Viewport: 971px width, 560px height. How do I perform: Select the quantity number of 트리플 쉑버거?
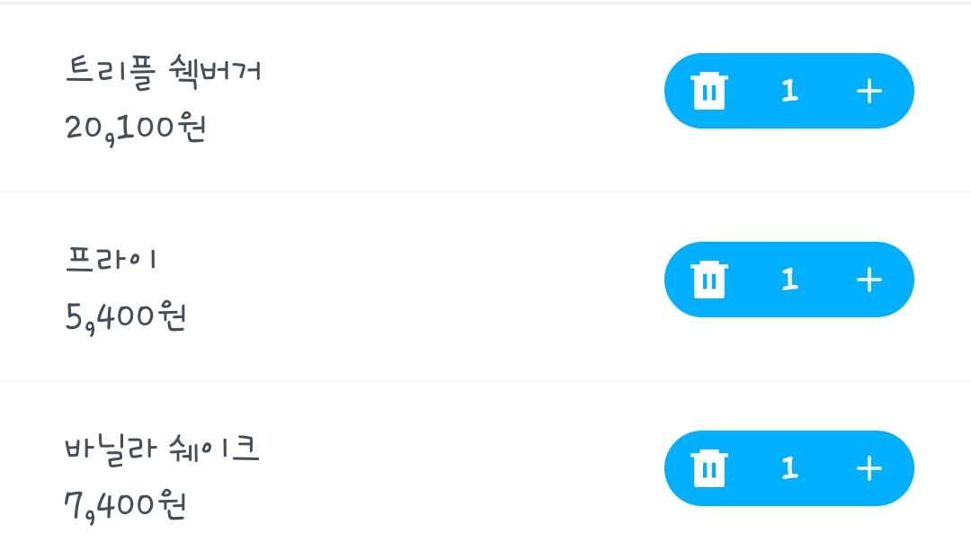[789, 91]
